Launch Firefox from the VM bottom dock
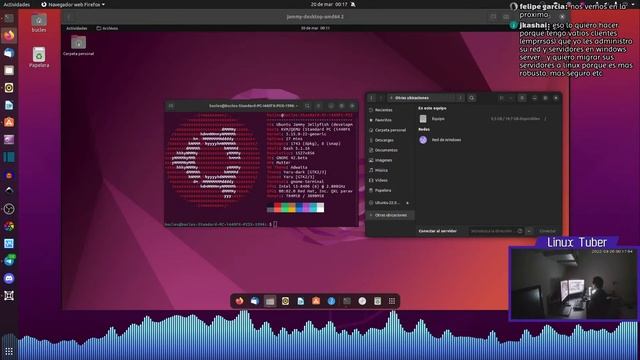 239,301
